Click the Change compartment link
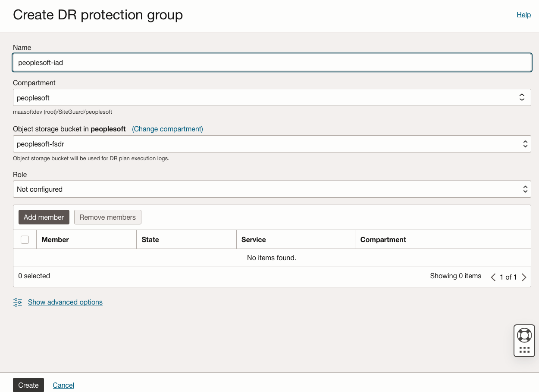The height and width of the screenshot is (392, 539). [167, 129]
